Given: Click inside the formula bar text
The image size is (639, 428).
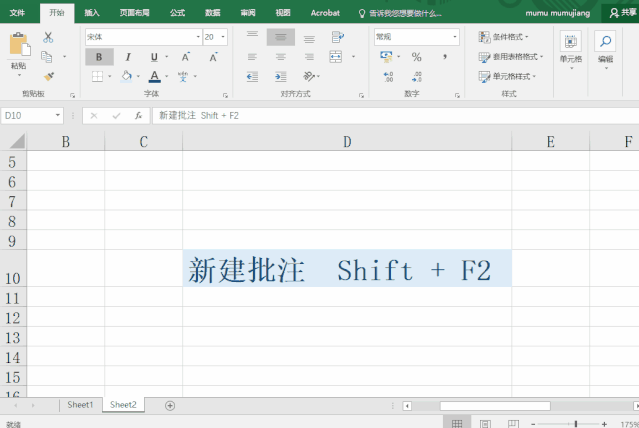Looking at the screenshot, I should (x=395, y=116).
